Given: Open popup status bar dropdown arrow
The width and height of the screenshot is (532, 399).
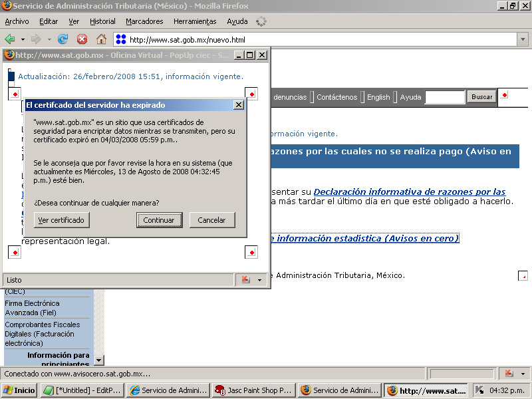Looking at the screenshot, I should coord(259,280).
